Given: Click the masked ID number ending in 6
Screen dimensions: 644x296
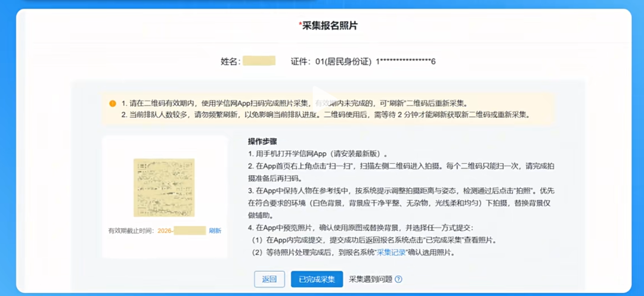Looking at the screenshot, I should 405,61.
